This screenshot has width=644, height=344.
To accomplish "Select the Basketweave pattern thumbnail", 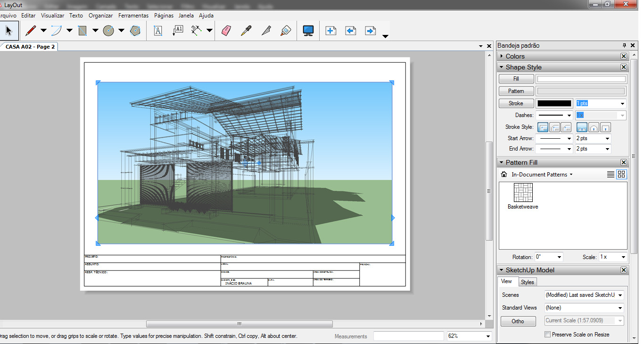I will [523, 193].
